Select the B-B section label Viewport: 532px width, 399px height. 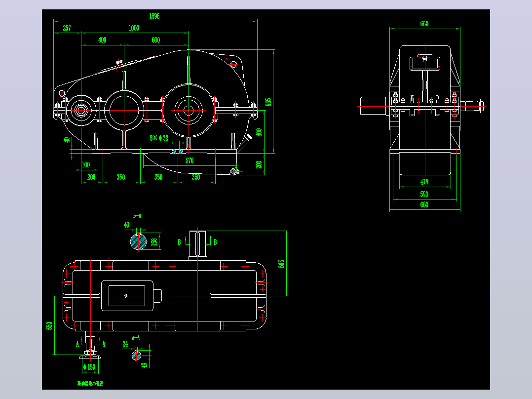point(137,216)
